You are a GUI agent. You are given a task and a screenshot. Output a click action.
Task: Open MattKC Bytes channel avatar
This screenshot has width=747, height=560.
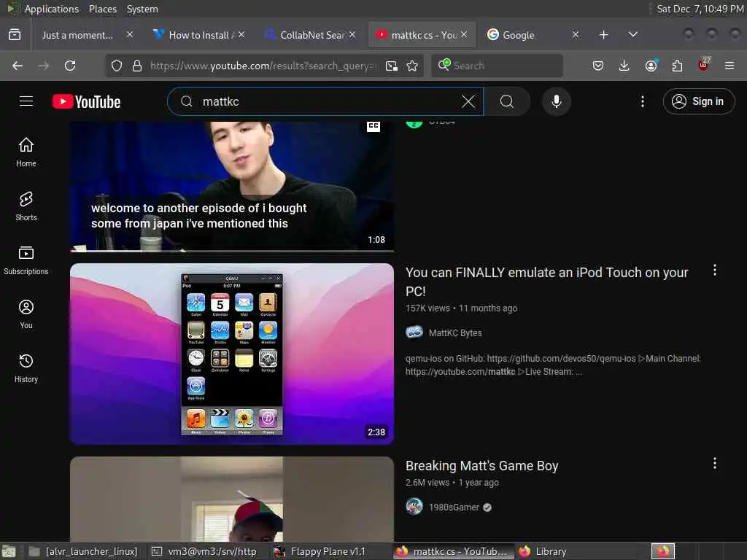(414, 332)
